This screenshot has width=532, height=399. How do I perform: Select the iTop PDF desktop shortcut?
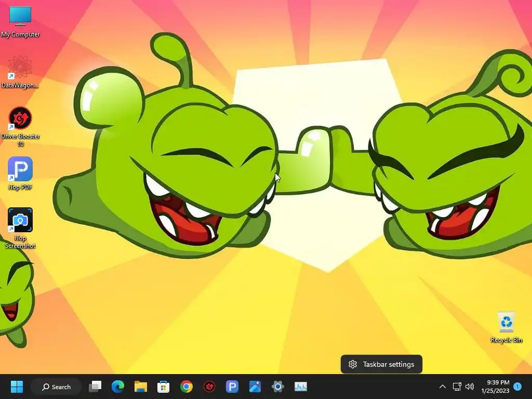tap(20, 174)
